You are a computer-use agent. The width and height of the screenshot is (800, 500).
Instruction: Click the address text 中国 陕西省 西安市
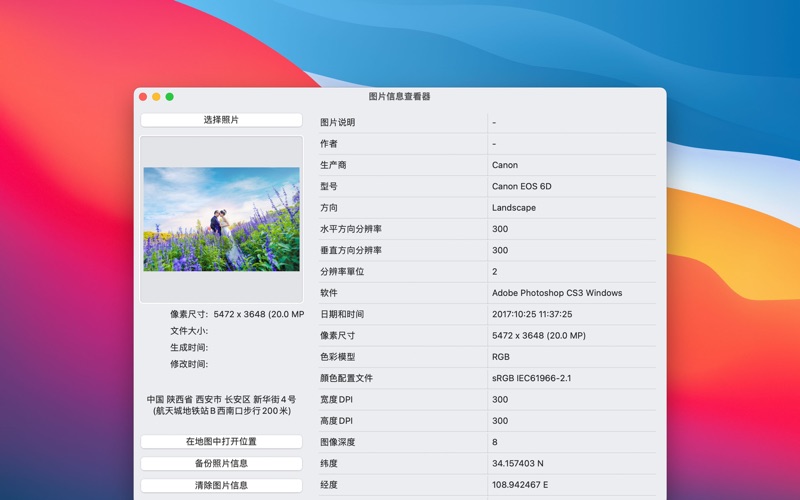point(184,399)
